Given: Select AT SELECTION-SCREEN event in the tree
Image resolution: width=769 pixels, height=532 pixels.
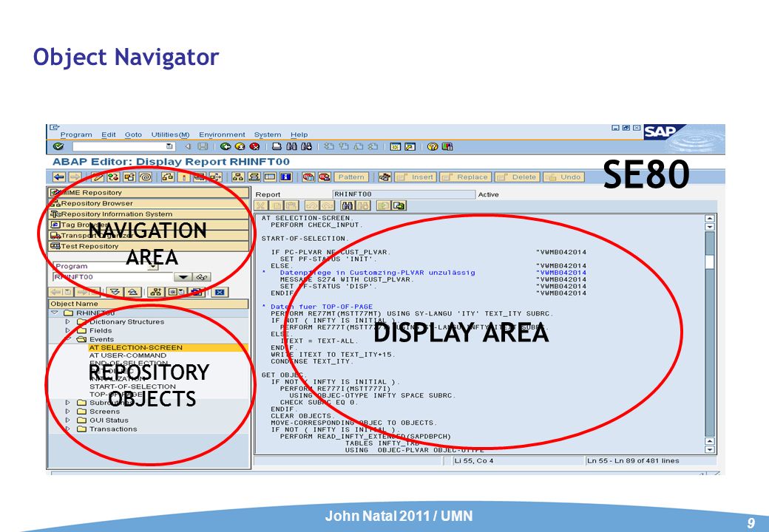Looking at the screenshot, I should click(x=135, y=347).
